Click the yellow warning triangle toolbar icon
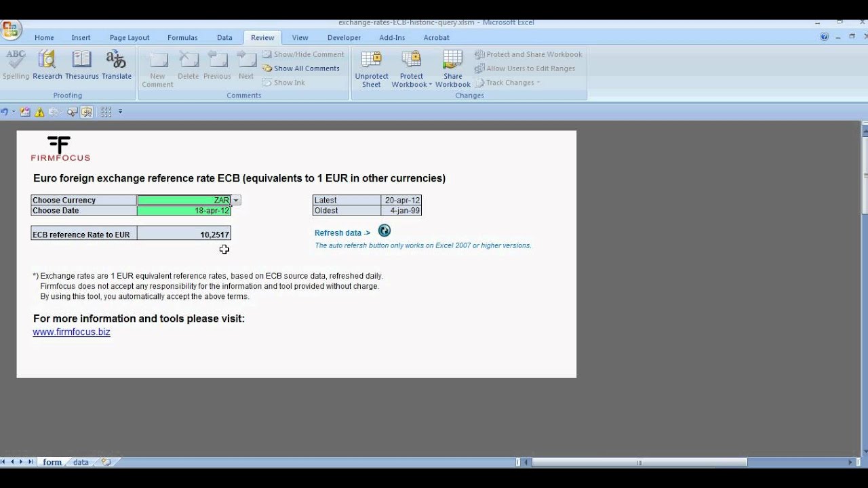868x488 pixels. (39, 113)
